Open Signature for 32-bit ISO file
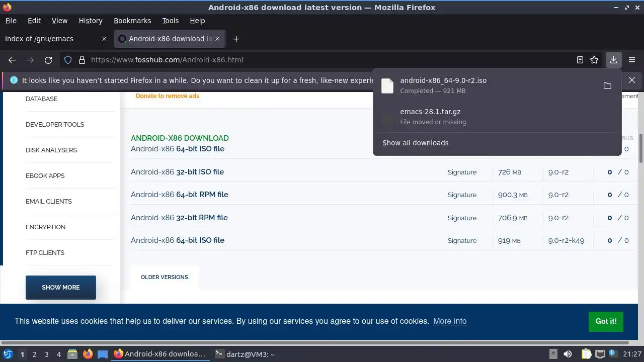The width and height of the screenshot is (644, 362). tap(462, 172)
